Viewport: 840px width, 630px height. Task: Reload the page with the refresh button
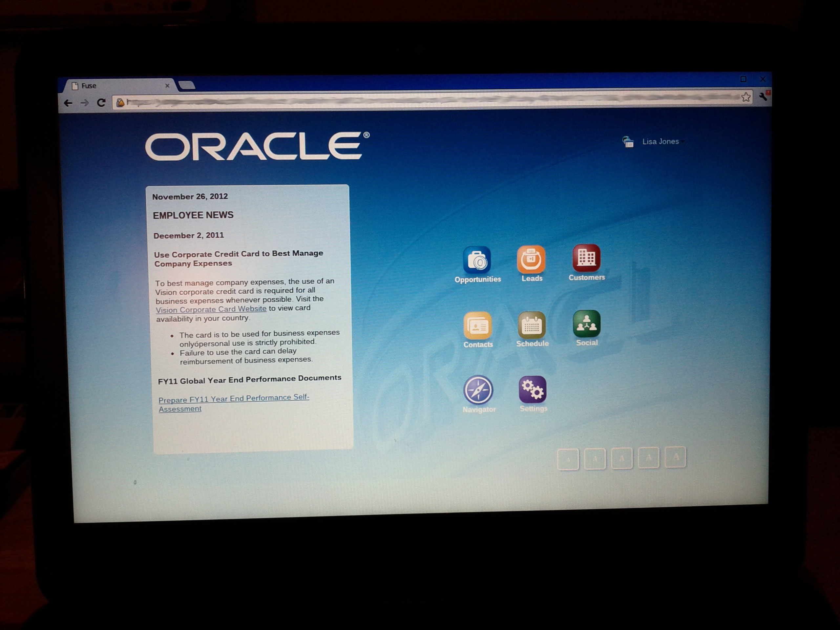point(101,102)
